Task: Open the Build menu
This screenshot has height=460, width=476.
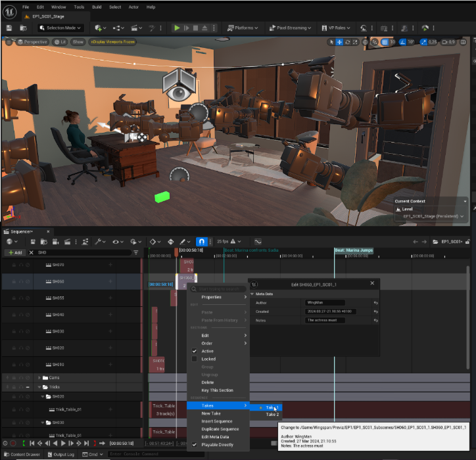Action: 97,7
